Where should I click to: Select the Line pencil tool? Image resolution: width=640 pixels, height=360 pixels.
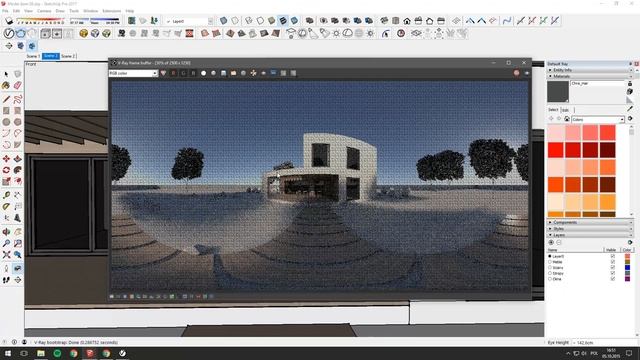pyautogui.click(x=6, y=99)
